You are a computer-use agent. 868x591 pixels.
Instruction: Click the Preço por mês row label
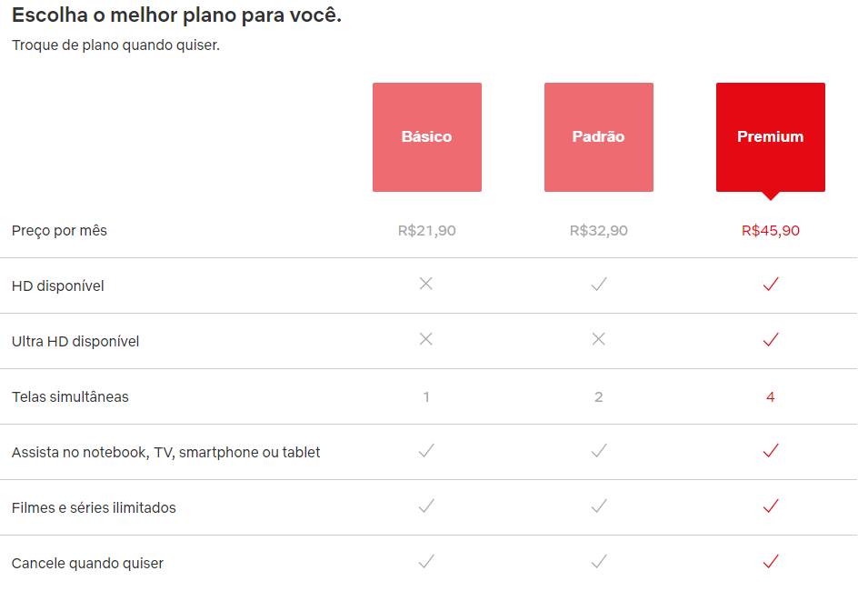pyautogui.click(x=59, y=231)
